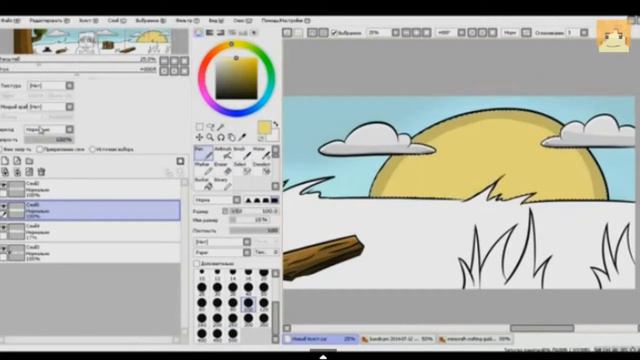Select the Pen tool
640x360 pixels.
[203, 153]
